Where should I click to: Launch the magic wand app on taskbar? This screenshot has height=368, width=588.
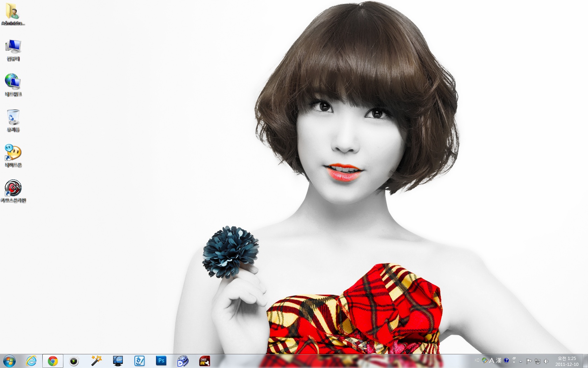tap(96, 361)
